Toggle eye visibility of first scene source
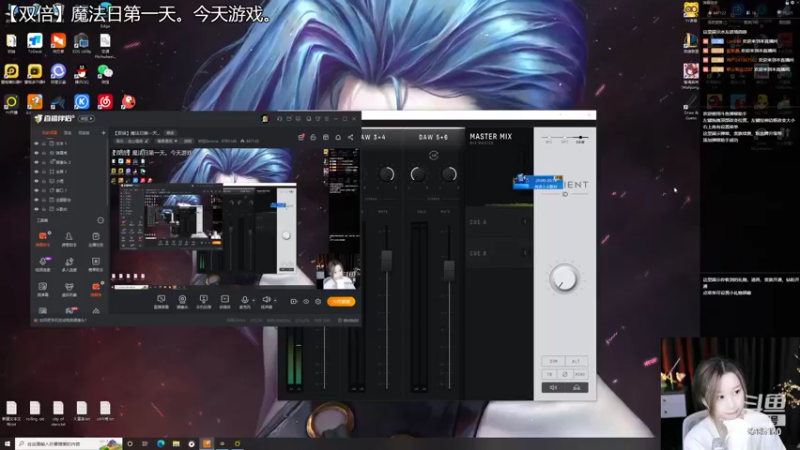The width and height of the screenshot is (800, 450). [36, 143]
